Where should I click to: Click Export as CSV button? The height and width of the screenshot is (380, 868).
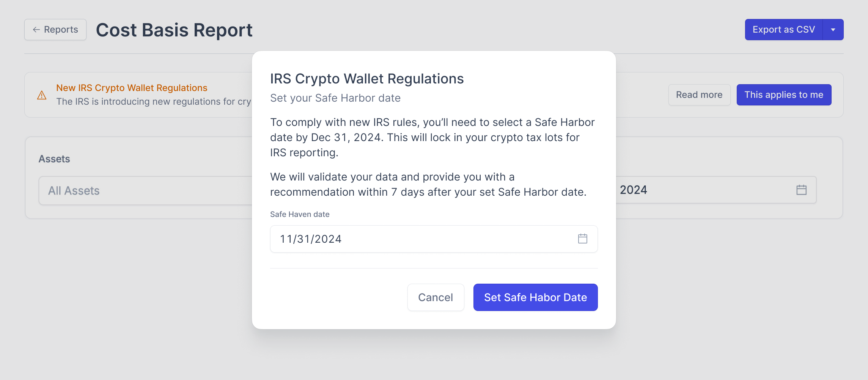coord(783,30)
